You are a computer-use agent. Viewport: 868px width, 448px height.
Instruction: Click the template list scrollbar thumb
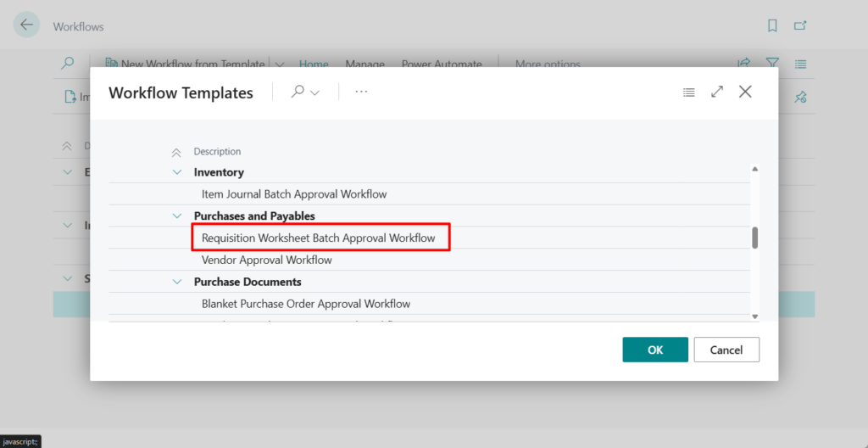pos(754,238)
